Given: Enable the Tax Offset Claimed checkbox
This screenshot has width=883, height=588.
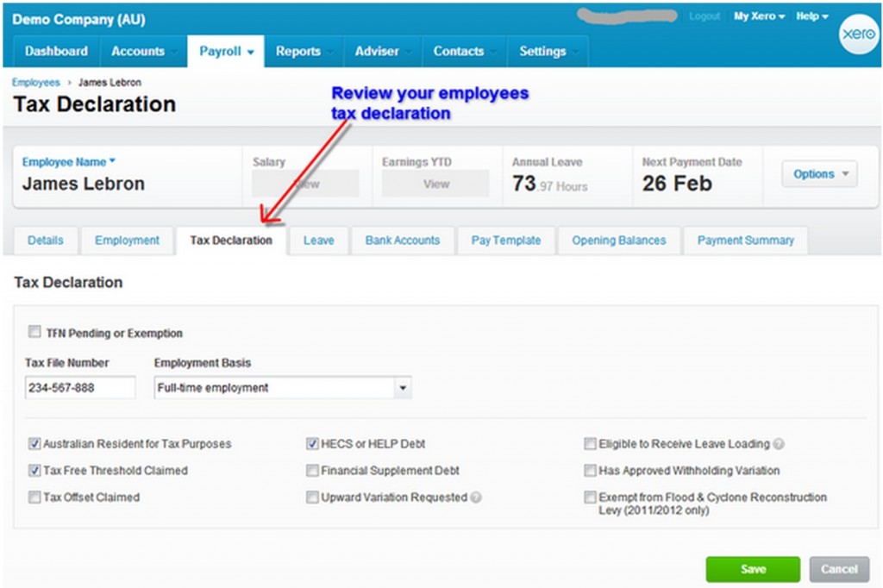Looking at the screenshot, I should click(x=34, y=497).
